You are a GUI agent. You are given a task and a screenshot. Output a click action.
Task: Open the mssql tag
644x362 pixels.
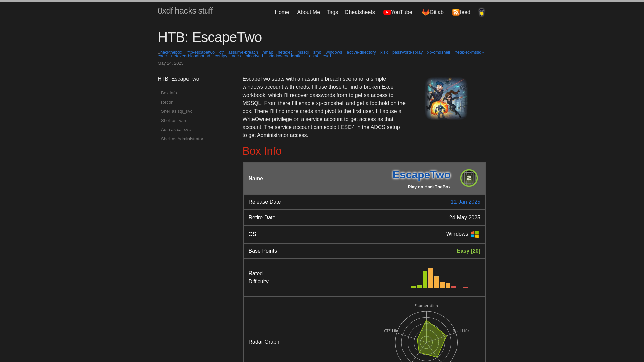(x=303, y=52)
